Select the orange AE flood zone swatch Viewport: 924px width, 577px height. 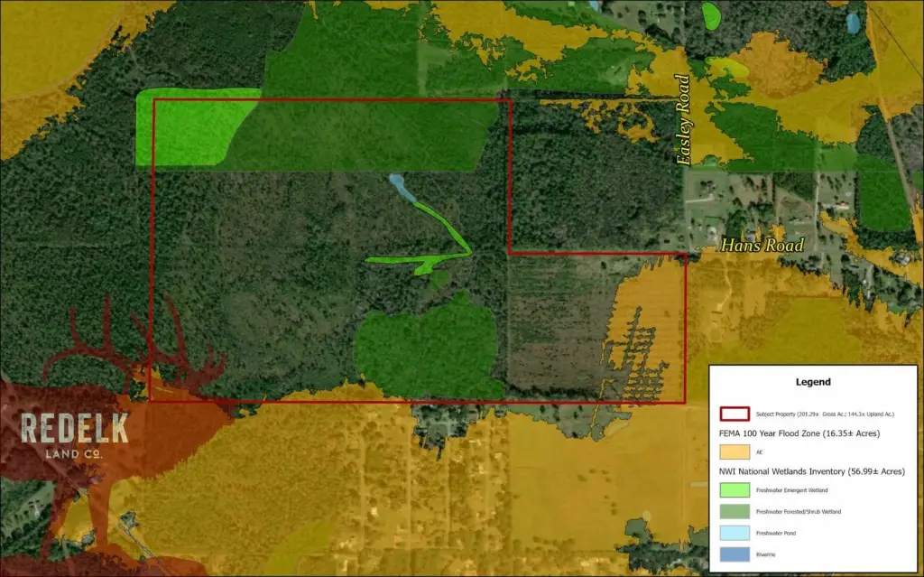(x=735, y=451)
